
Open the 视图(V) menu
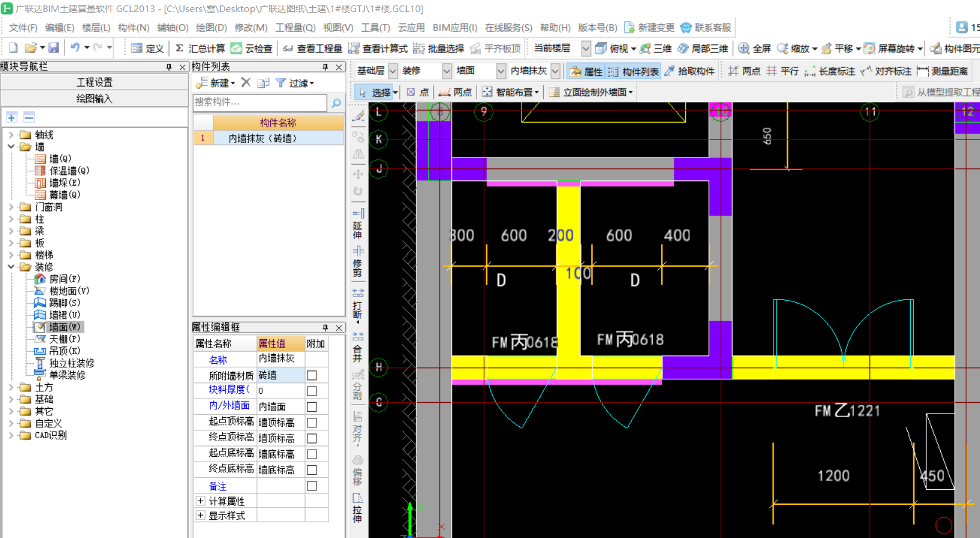click(x=338, y=28)
